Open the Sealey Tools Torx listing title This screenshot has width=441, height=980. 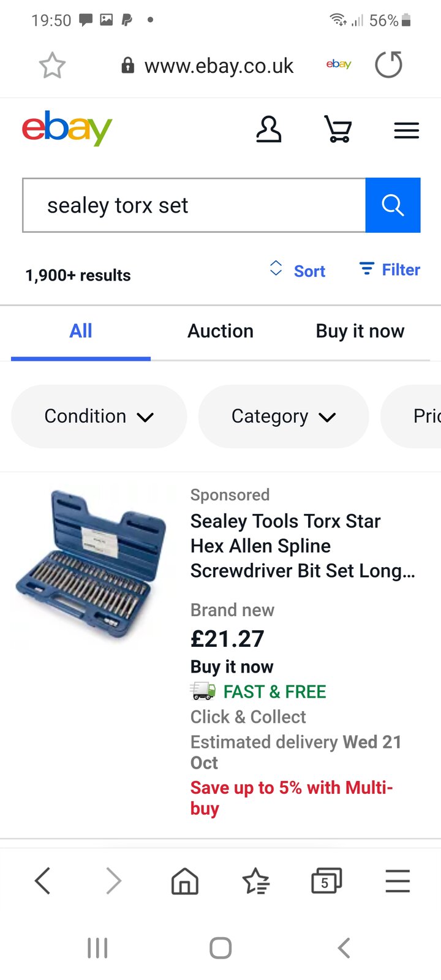303,546
